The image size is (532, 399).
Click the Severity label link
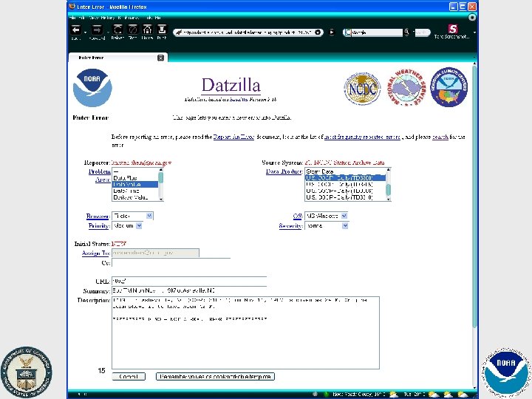290,226
